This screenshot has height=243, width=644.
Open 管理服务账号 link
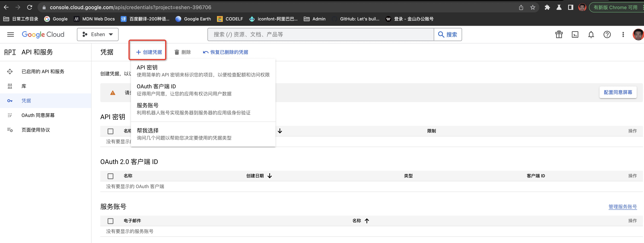[622, 207]
